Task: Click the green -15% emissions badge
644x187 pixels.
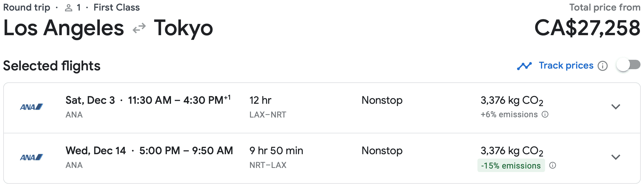Action: pos(511,166)
